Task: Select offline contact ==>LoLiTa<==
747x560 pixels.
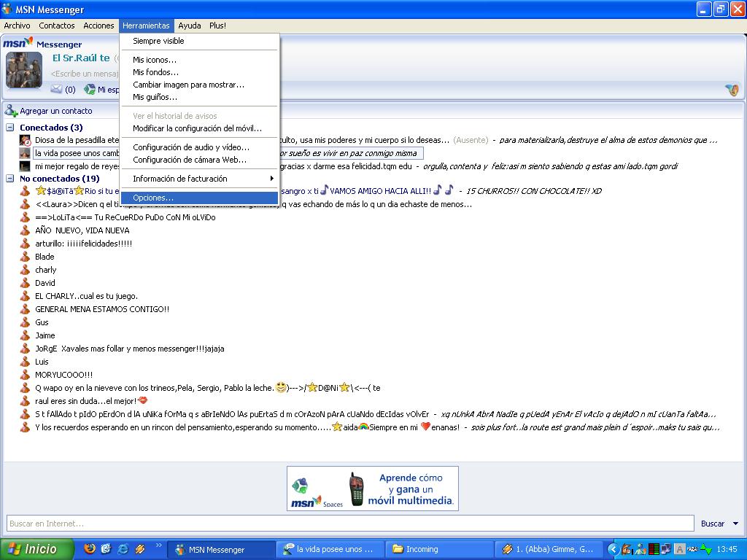Action: 125,217
